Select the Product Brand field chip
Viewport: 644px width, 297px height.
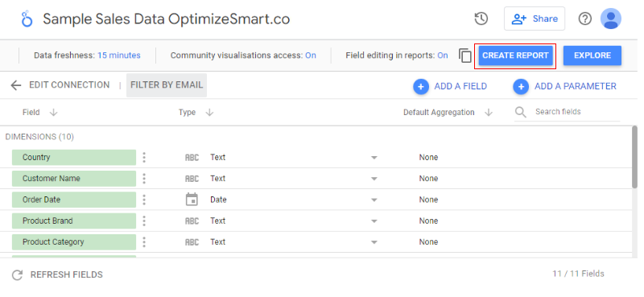[74, 221]
